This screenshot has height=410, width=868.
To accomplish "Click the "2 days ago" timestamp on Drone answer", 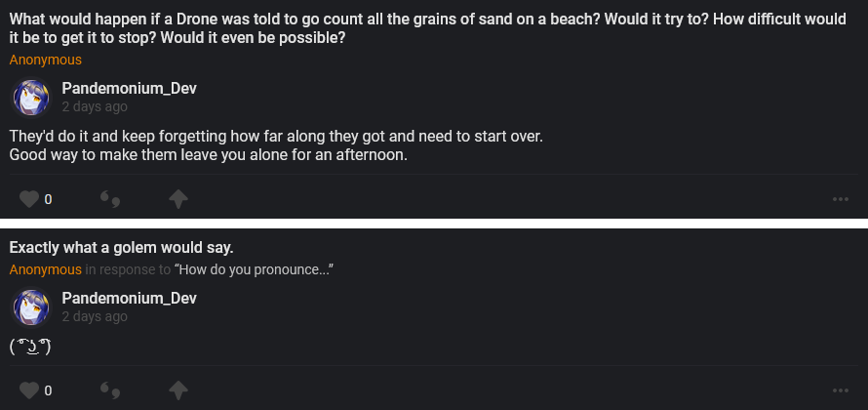I will point(95,106).
